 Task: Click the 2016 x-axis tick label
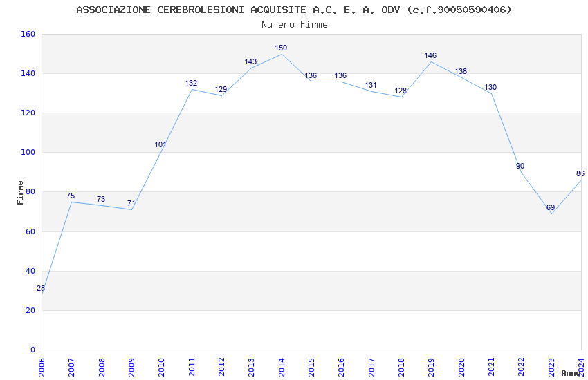click(x=341, y=368)
